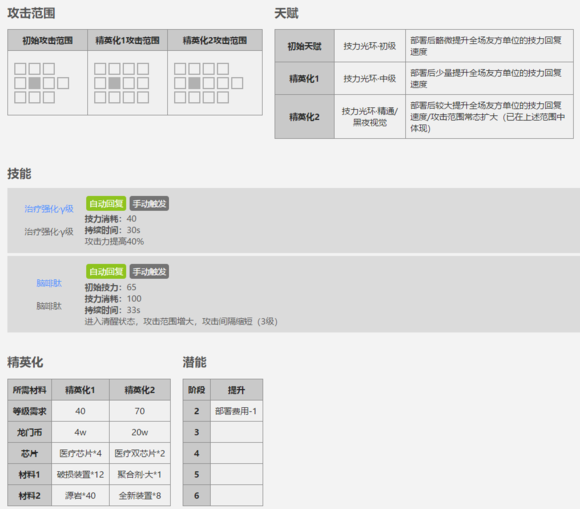Click the 初始攻击范围 column header
This screenshot has height=509, width=580.
[47, 40]
